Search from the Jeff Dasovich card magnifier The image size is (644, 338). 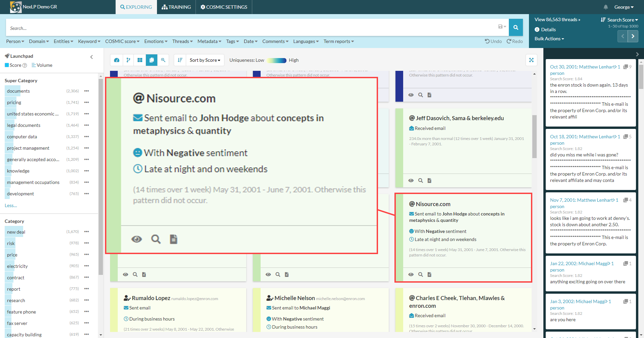(421, 181)
